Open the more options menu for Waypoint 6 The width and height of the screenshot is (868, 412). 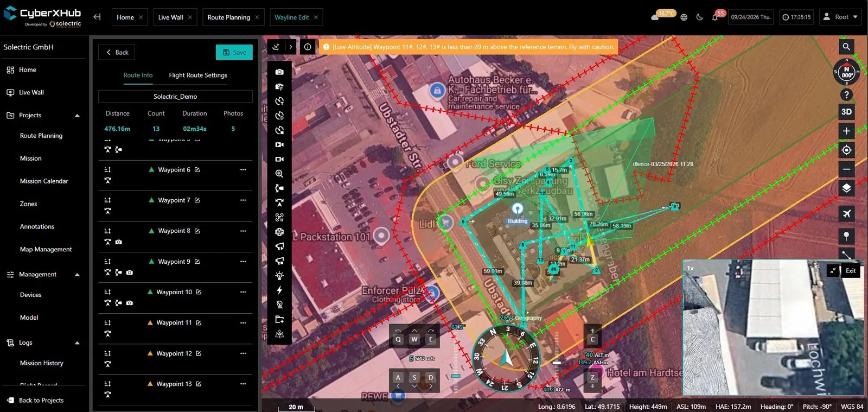click(243, 170)
